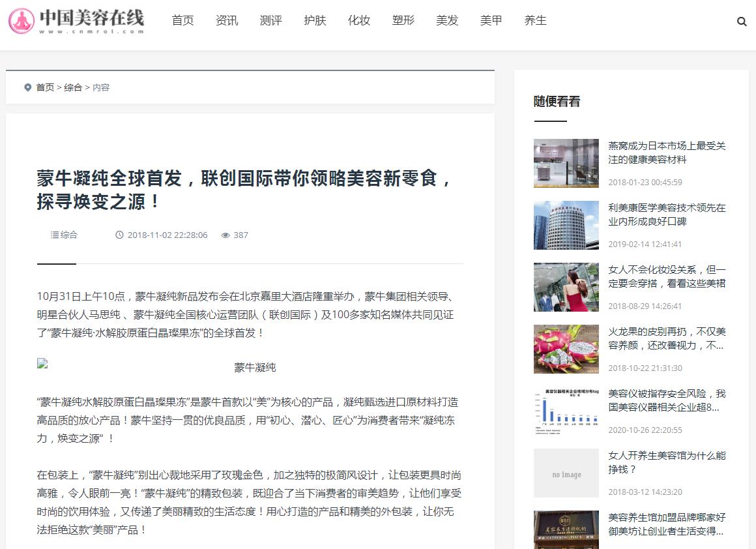Open article 燕窝成为日本市场上最受关注的健康美容材料
The height and width of the screenshot is (549, 756).
pyautogui.click(x=667, y=153)
